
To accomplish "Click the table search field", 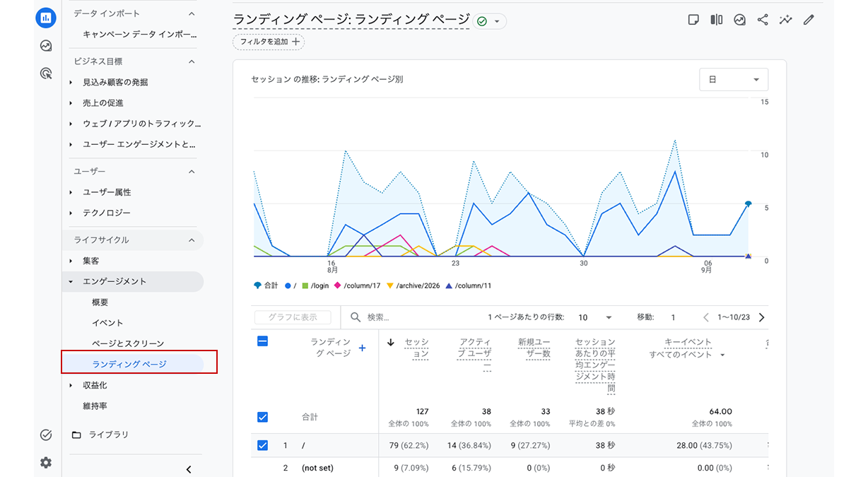I will click(x=410, y=318).
